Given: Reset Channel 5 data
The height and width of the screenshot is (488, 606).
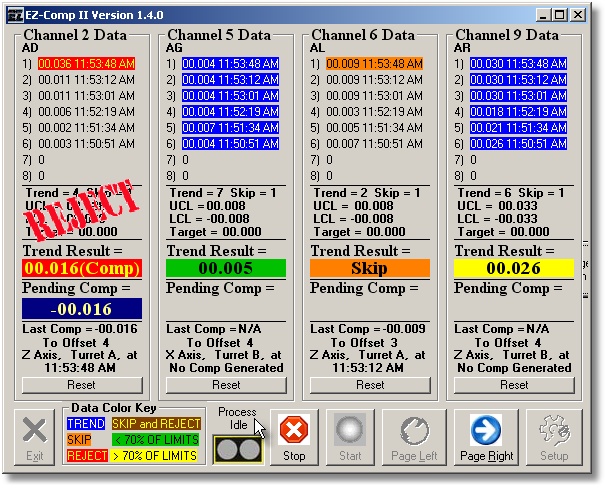Looking at the screenshot, I should [x=226, y=385].
